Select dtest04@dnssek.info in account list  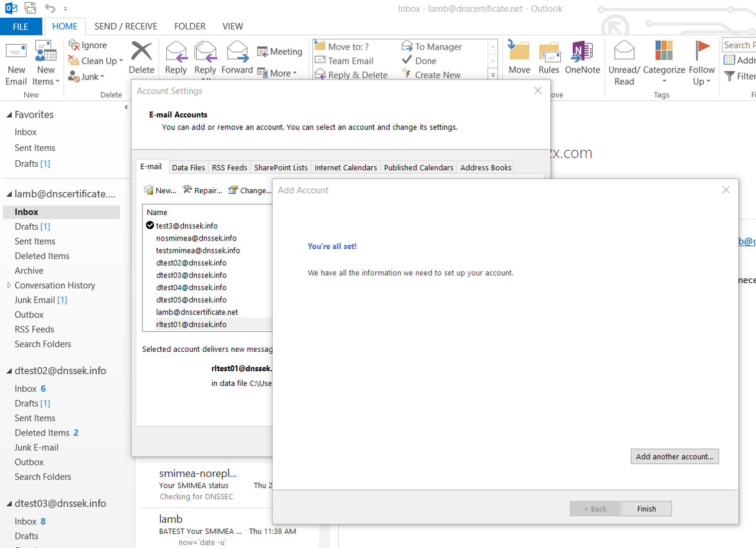pyautogui.click(x=191, y=287)
